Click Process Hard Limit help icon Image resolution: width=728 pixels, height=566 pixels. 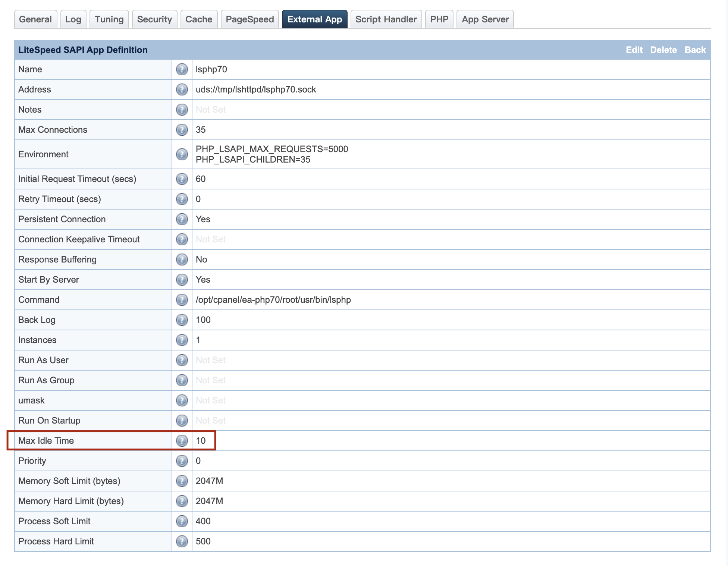pyautogui.click(x=182, y=541)
